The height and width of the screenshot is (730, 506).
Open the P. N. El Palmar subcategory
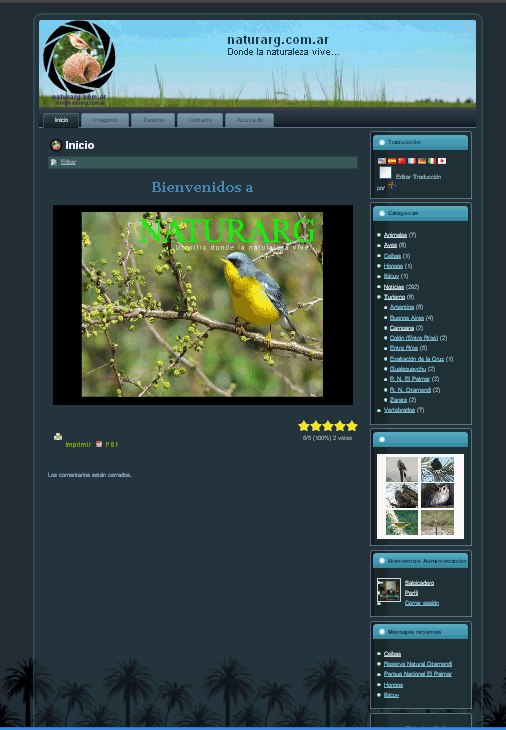[x=410, y=379]
